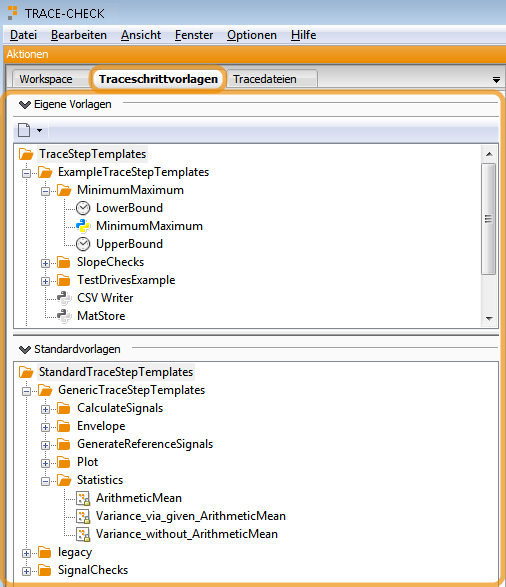Switch to the Tracedateien tab
506x587 pixels.
(x=272, y=79)
